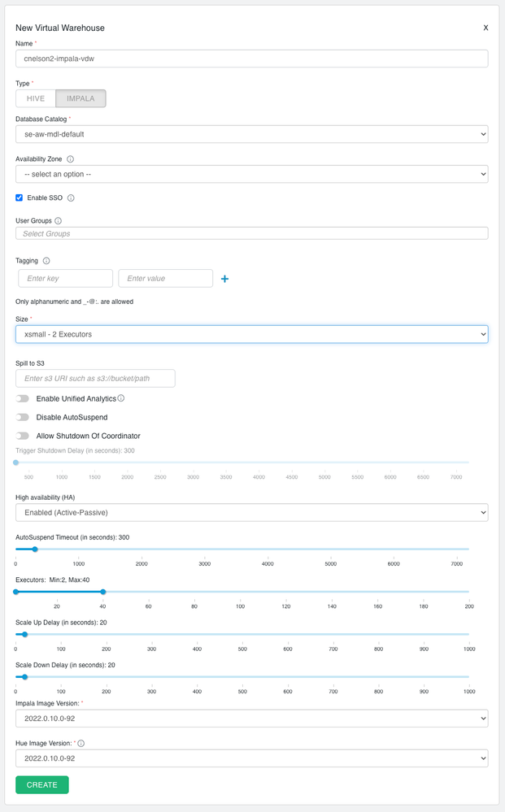505x812 pixels.
Task: Click the Tagging info icon
Action: 46,261
